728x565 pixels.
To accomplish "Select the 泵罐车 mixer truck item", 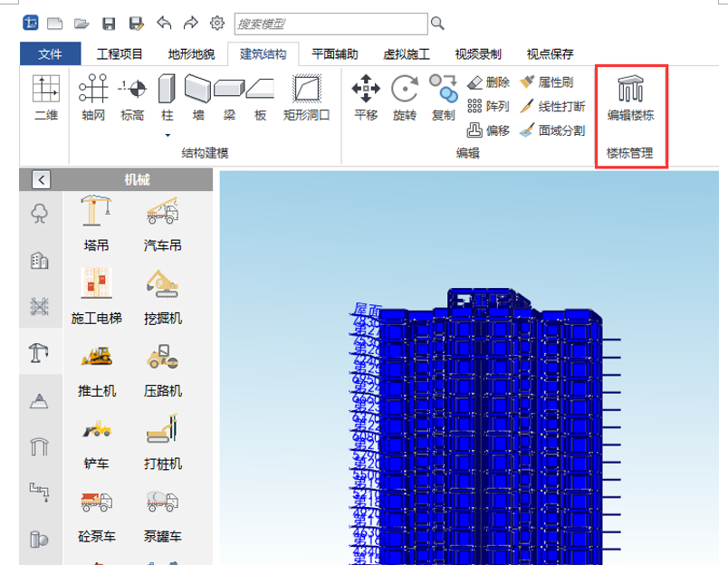I will pyautogui.click(x=162, y=516).
